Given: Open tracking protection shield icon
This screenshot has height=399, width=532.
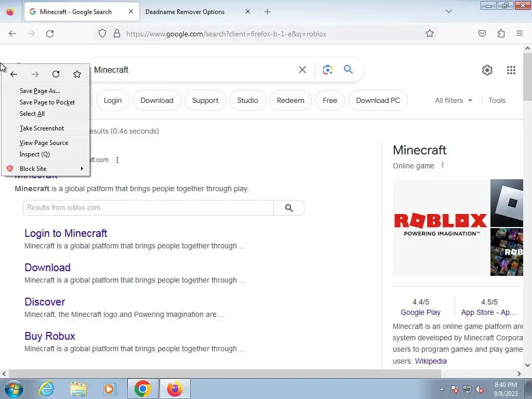Looking at the screenshot, I should [102, 34].
